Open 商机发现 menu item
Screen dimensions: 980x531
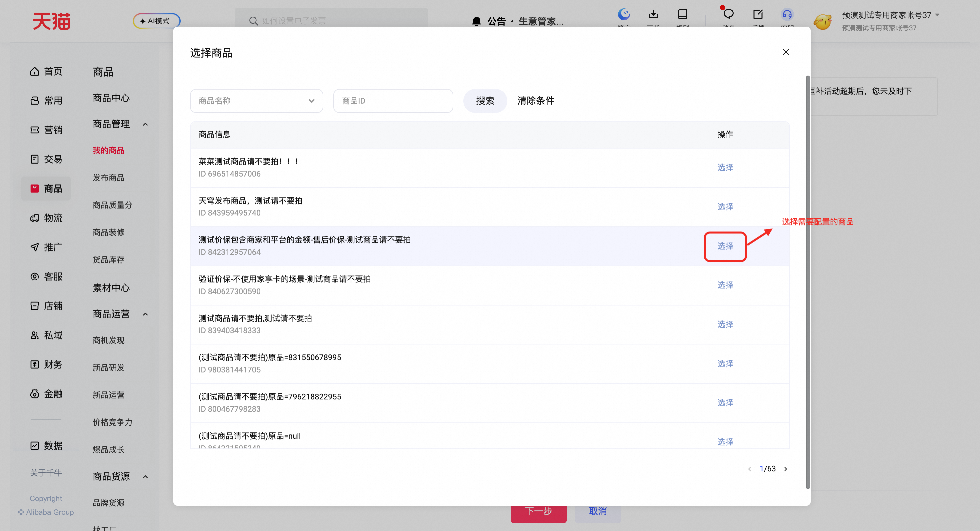108,340
